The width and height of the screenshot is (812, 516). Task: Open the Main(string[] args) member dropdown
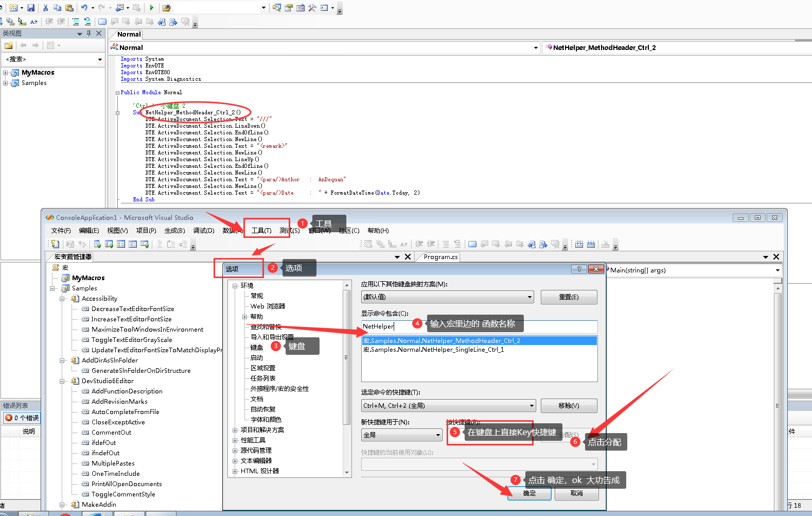point(778,270)
